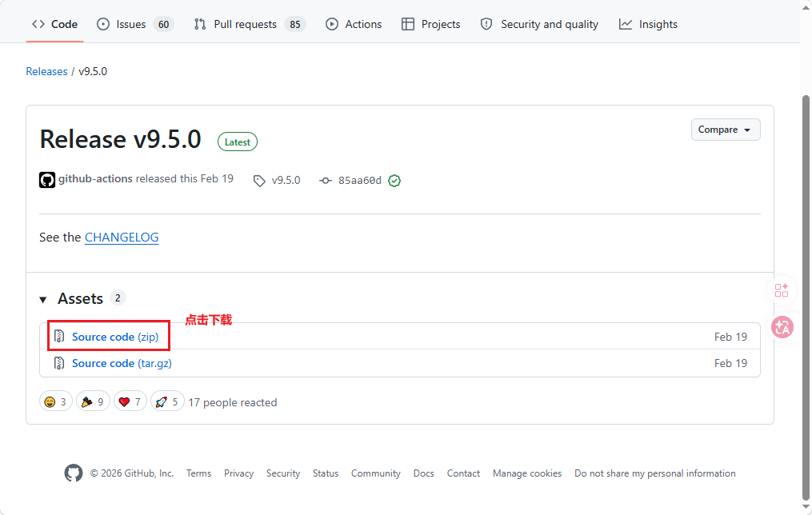Open the CHANGELOG link
This screenshot has width=812, height=515.
122,237
